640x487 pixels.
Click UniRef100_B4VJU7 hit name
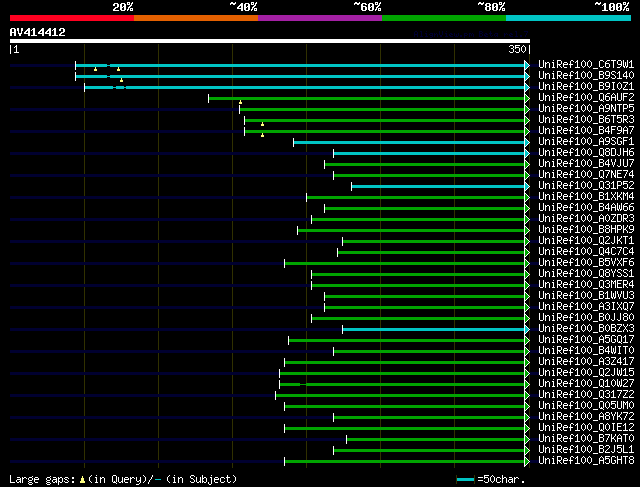[586, 164]
